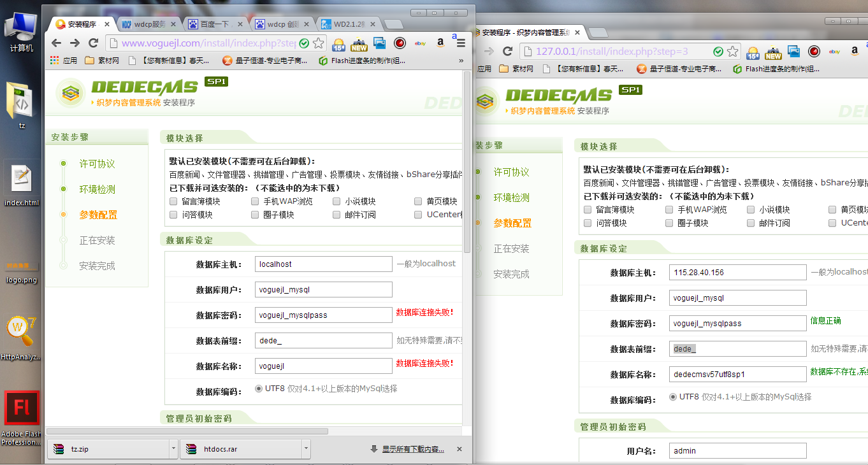Viewport: 868px width, 465px height.
Task: Switch to the WD2.1.2 browser tab
Action: pyautogui.click(x=349, y=24)
